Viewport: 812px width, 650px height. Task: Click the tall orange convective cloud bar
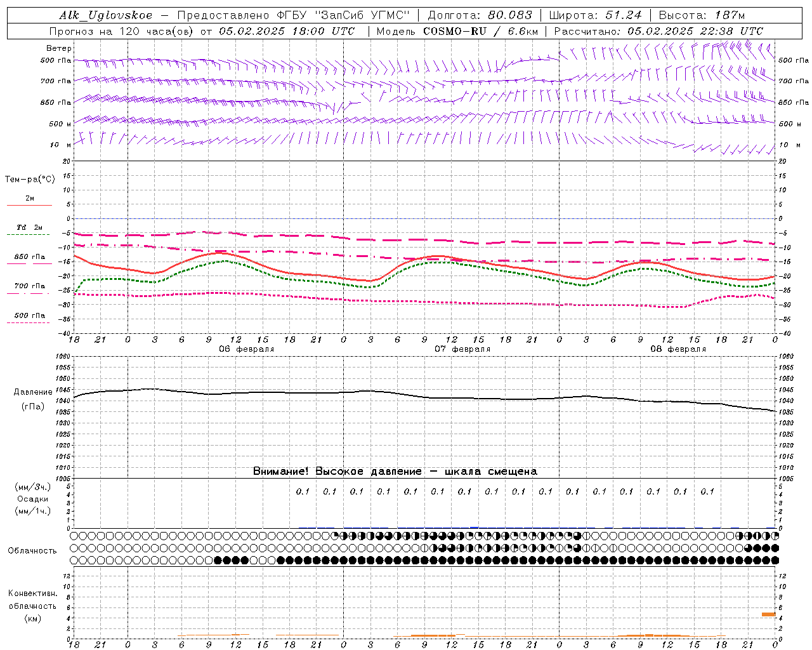[x=768, y=614]
